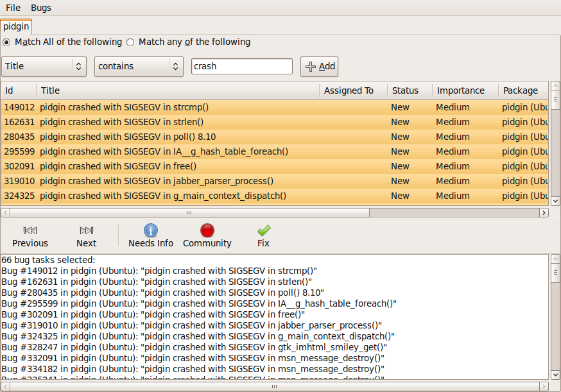Click the bug list right scroll arrow
Screen dimensions: 561x392
(544, 212)
